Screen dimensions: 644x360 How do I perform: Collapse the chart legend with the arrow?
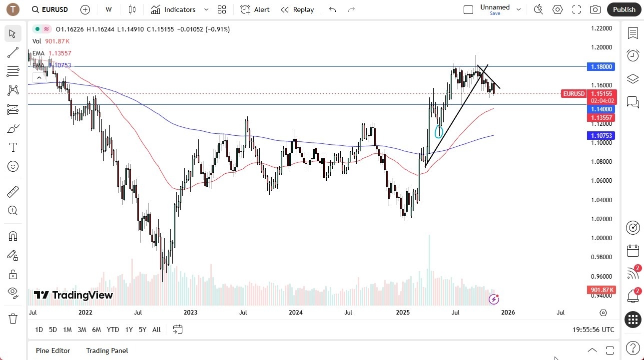39,77
